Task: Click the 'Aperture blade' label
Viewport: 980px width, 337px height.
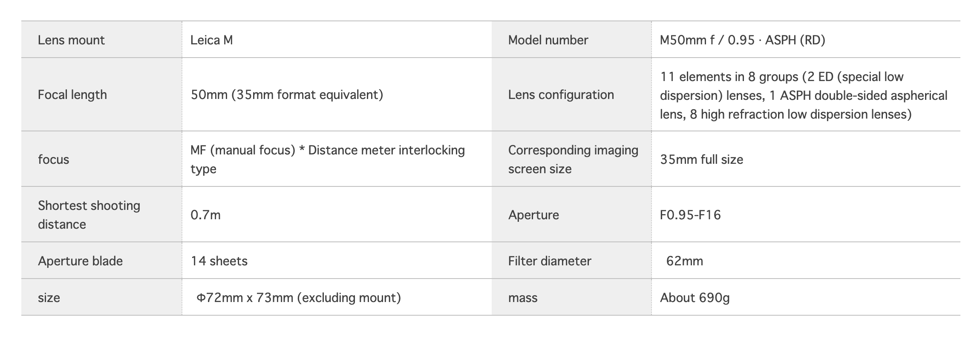Action: [80, 261]
